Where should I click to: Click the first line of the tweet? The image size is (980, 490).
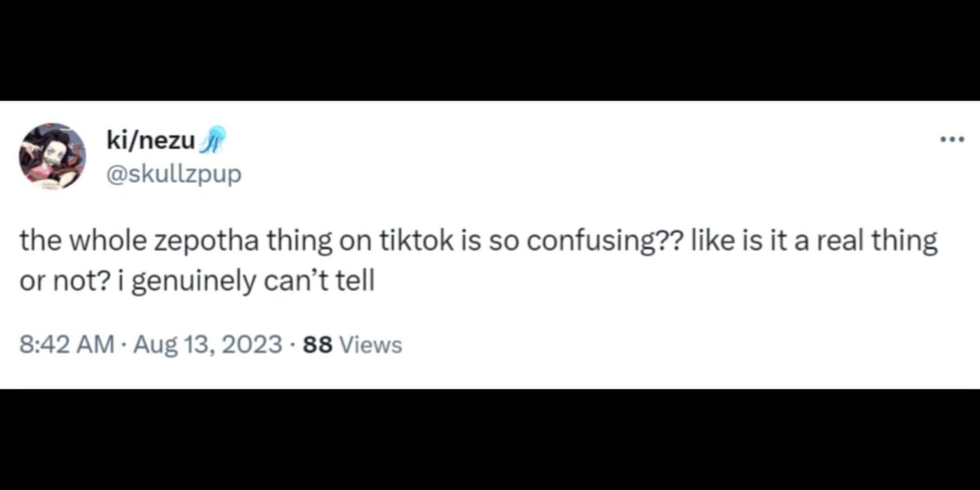(x=478, y=239)
